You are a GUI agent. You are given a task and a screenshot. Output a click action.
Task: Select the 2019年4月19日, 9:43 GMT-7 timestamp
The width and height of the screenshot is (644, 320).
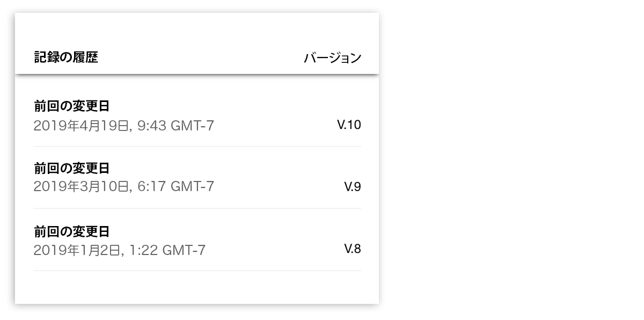(123, 126)
